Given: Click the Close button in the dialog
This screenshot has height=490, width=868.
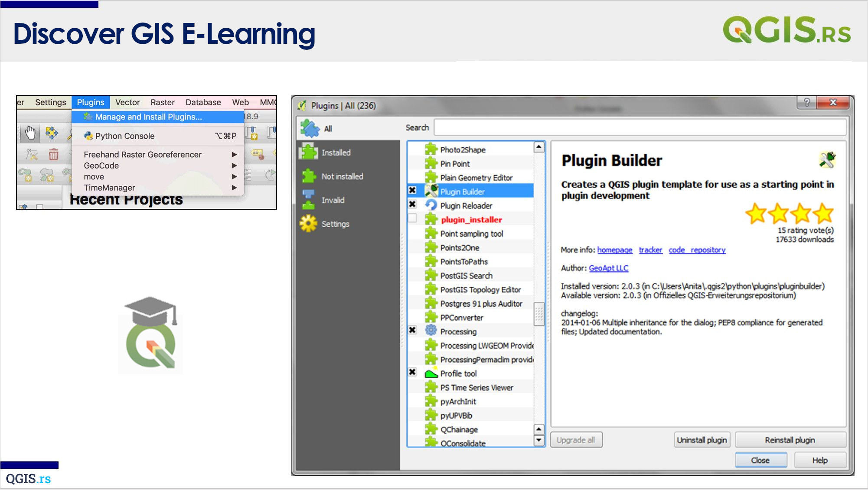Looking at the screenshot, I should click(x=760, y=460).
